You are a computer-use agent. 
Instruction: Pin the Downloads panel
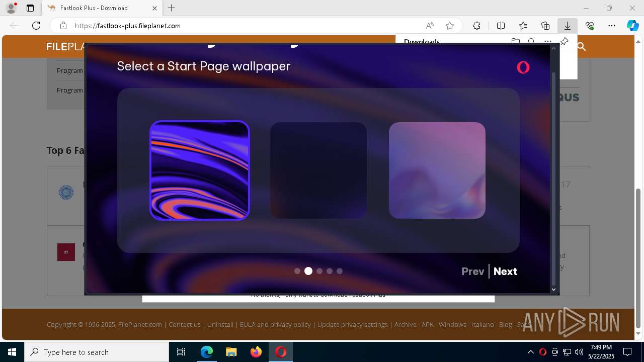click(x=564, y=42)
